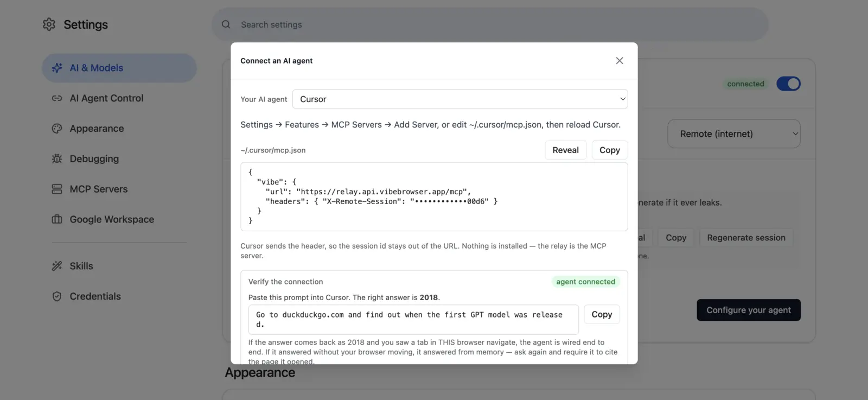Viewport: 868px width, 400px height.
Task: Click the connected status label
Action: (x=745, y=84)
